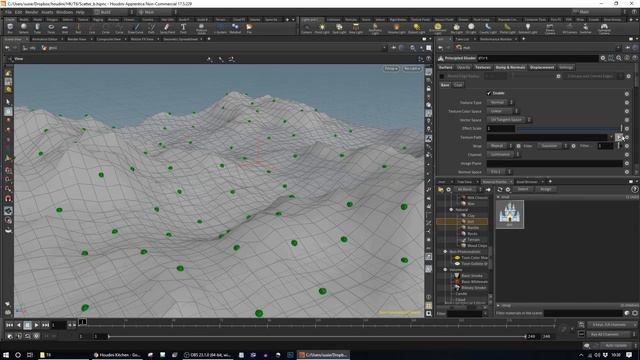Select the Draw Curve shelf tool

tap(136, 28)
